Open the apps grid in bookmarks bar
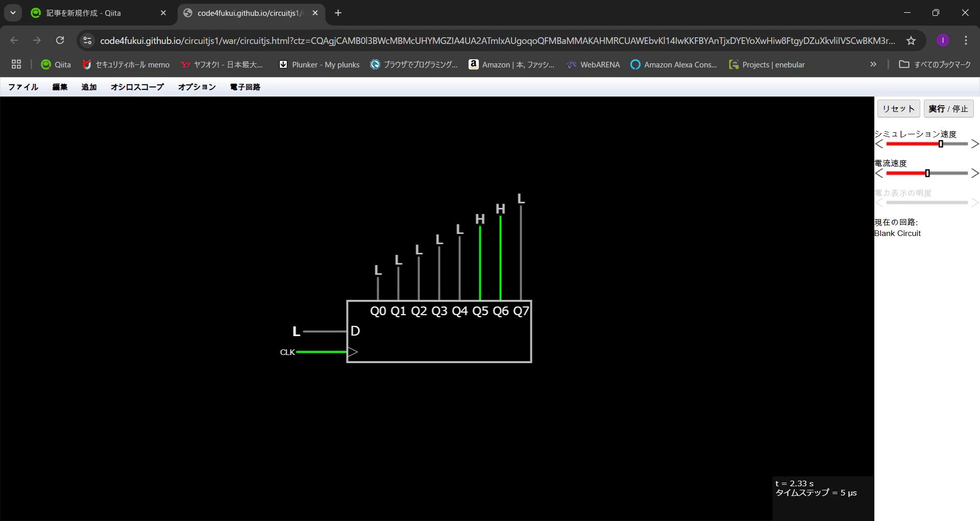This screenshot has width=980, height=521. pos(16,64)
